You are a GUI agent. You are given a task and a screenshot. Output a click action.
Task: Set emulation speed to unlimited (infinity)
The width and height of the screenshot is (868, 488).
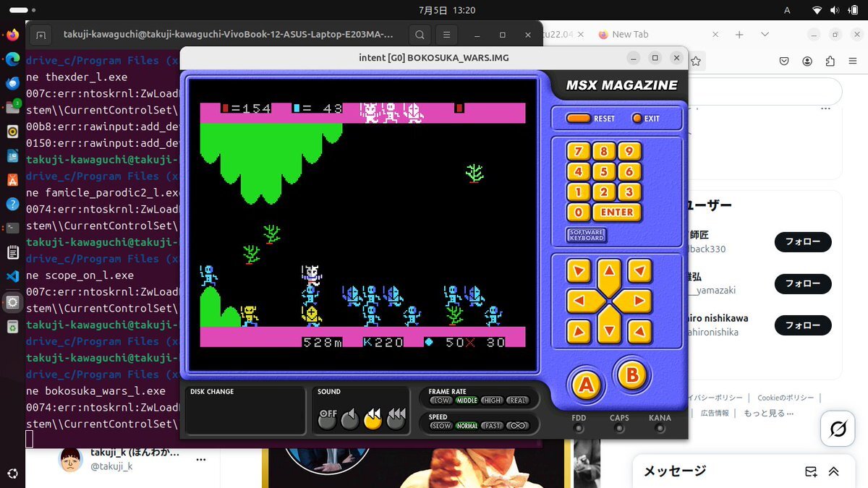pos(518,426)
